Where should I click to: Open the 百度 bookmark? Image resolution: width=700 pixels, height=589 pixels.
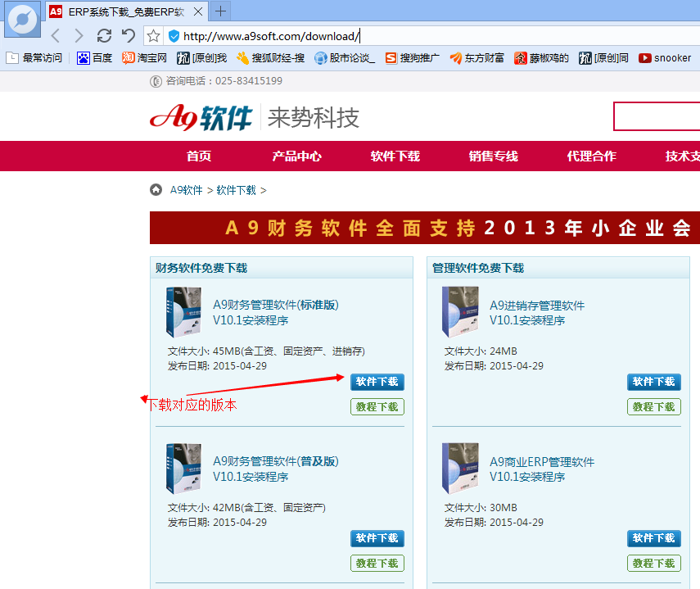95,58
